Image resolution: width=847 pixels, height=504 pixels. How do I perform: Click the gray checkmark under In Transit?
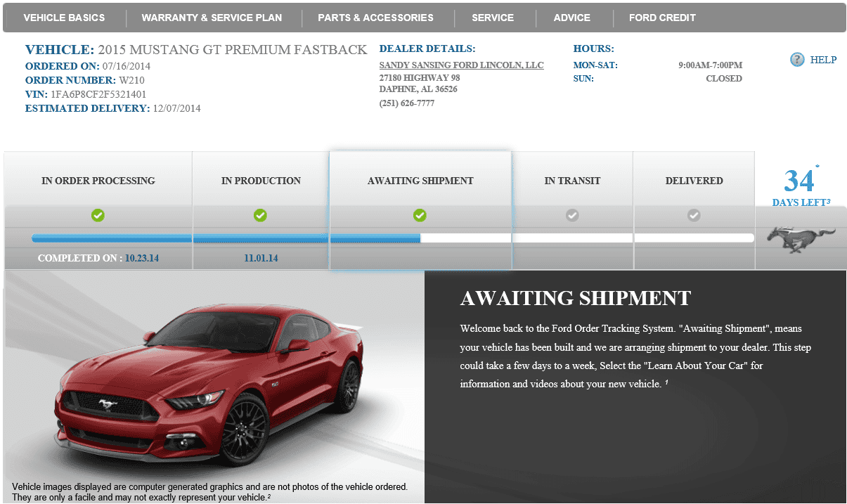[x=572, y=215]
